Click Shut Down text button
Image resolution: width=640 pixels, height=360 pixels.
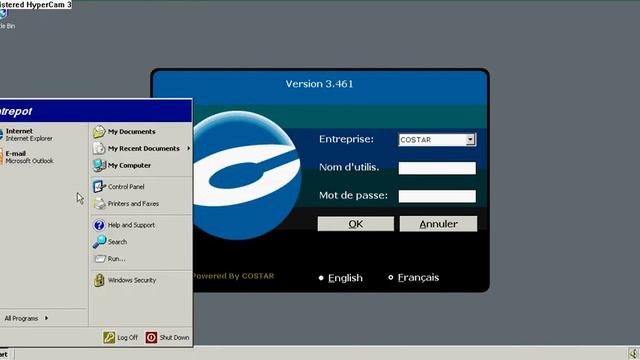[174, 338]
